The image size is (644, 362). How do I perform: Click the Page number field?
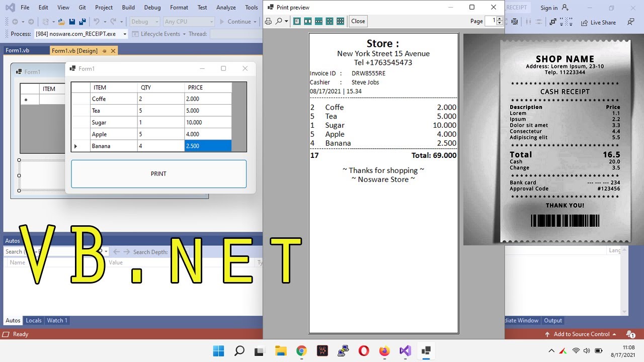[491, 21]
